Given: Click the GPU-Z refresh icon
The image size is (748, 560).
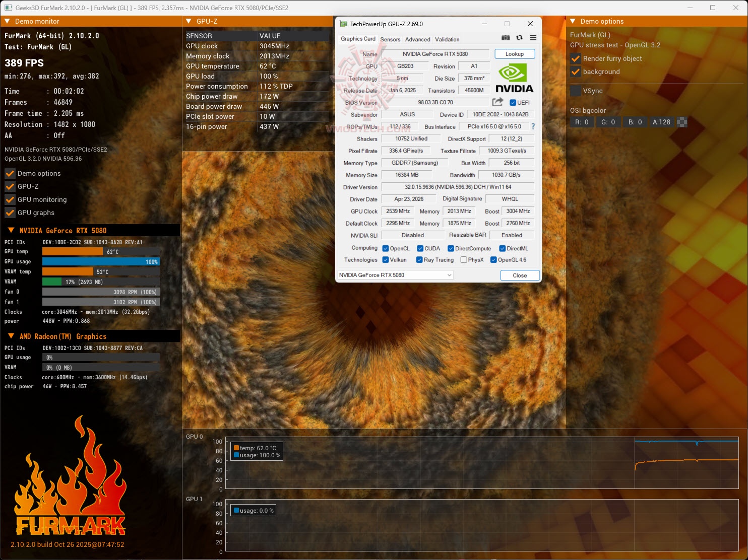Looking at the screenshot, I should coord(519,38).
